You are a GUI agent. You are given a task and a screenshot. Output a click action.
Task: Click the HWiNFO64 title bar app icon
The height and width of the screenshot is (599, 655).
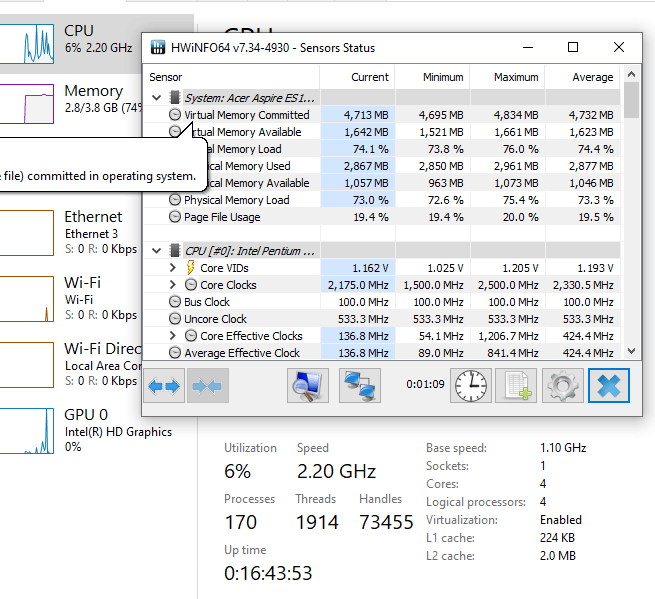tap(158, 48)
